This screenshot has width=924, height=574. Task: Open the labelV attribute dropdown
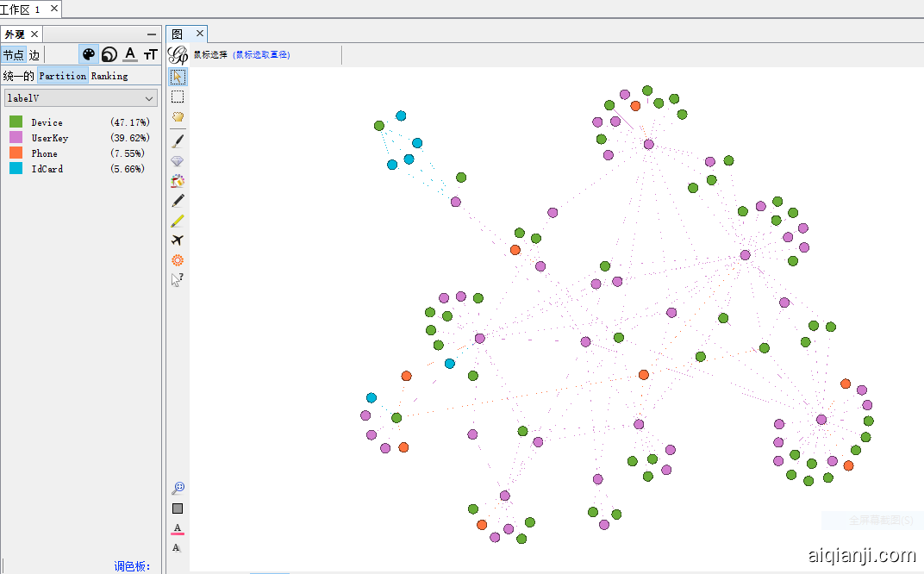tap(81, 98)
